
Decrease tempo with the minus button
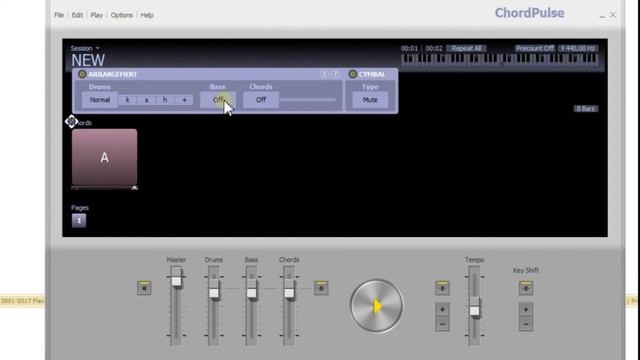[x=442, y=324]
